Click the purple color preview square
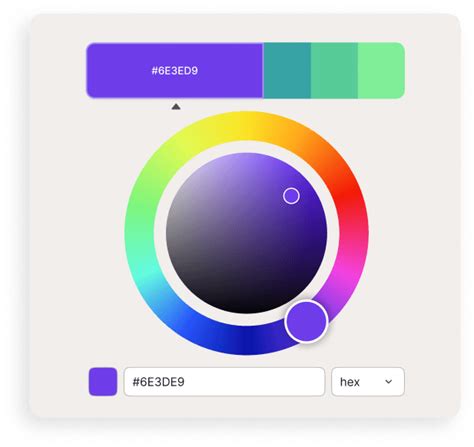 [103, 382]
